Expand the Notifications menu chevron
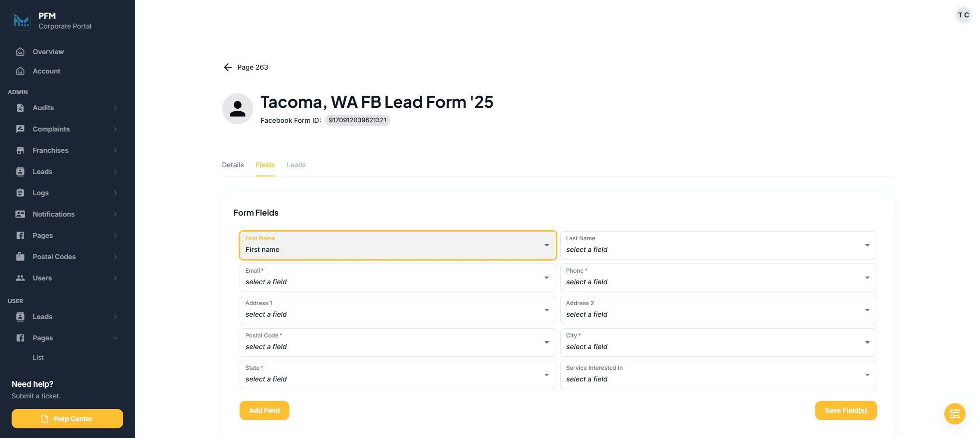980x438 pixels. coord(115,214)
